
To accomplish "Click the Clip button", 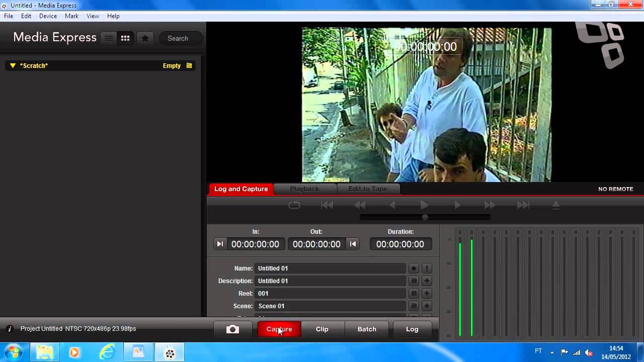I will pos(323,329).
